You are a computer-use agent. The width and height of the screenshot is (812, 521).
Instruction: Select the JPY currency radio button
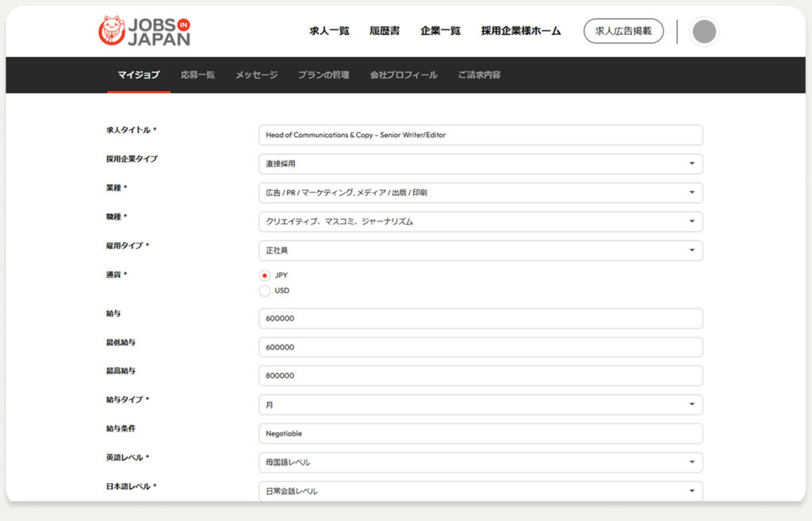coord(265,275)
